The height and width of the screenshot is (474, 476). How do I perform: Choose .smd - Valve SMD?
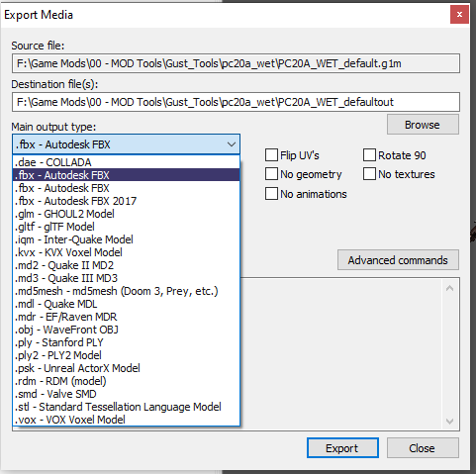point(126,394)
